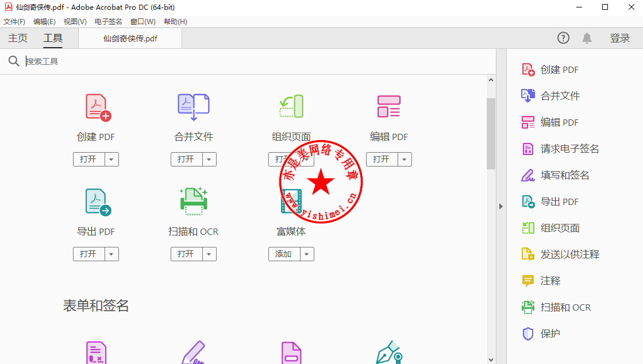
Task: Switch to the 工具 tab
Action: [53, 38]
